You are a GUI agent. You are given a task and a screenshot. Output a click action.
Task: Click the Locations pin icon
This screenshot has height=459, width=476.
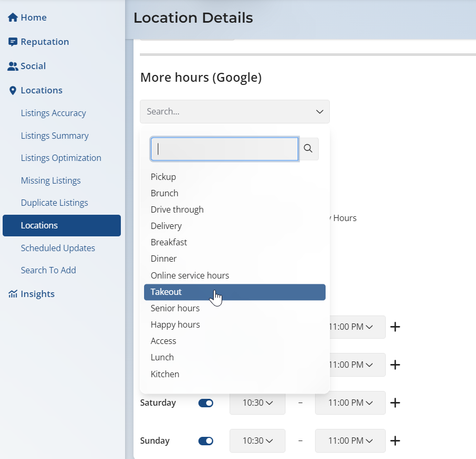pos(13,90)
